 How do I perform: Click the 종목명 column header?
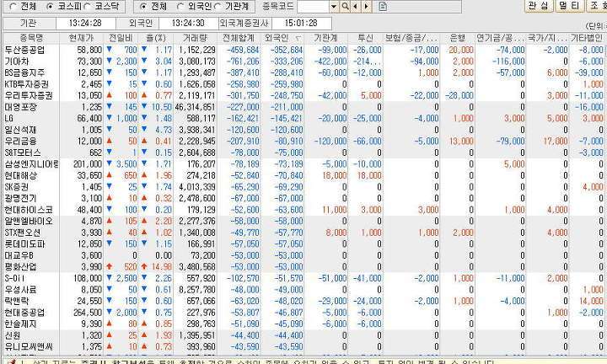click(31, 38)
